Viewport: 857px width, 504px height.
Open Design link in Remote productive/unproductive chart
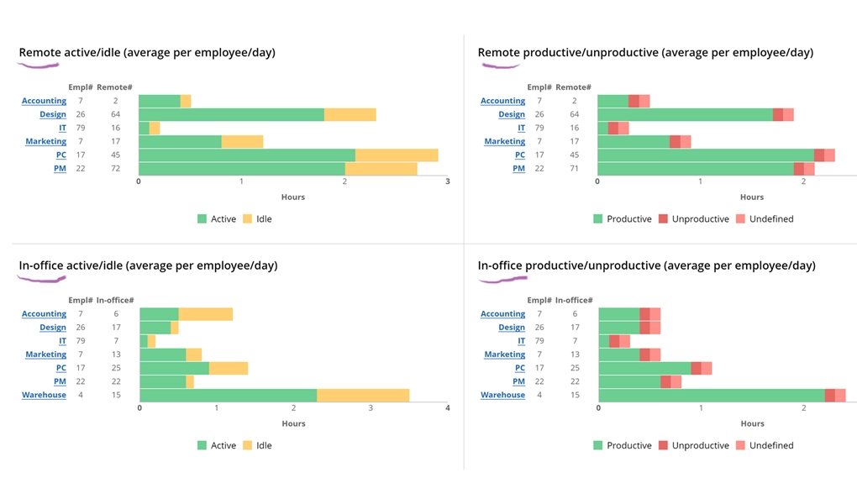[511, 114]
